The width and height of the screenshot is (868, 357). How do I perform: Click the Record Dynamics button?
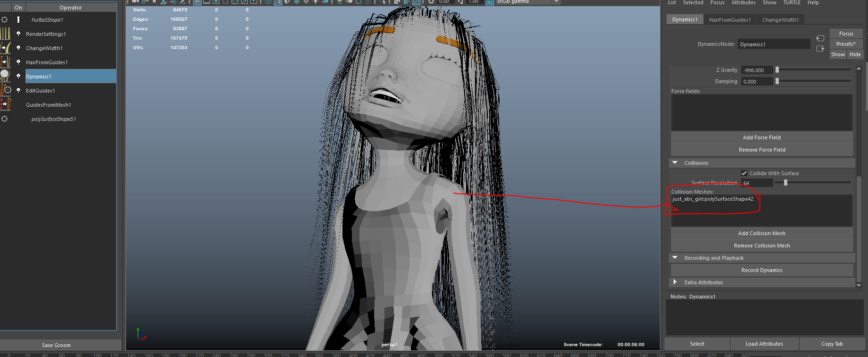761,270
